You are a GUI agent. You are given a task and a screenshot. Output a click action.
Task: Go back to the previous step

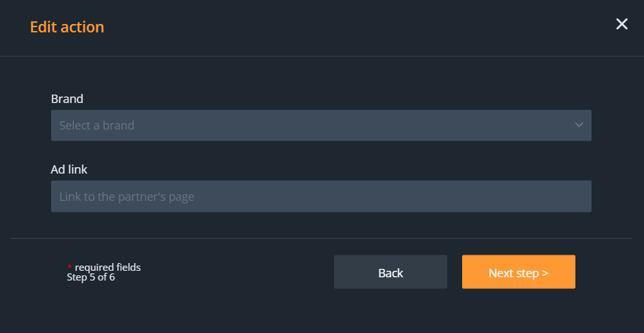pos(390,272)
